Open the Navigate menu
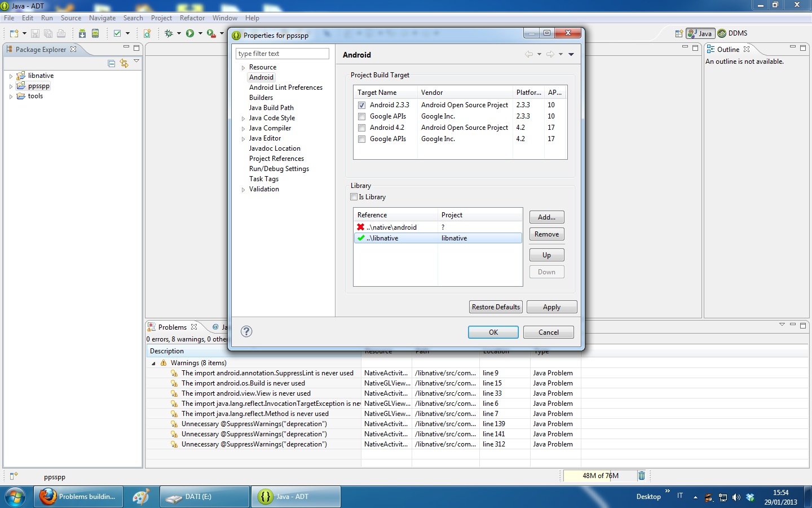The width and height of the screenshot is (812, 508). point(102,18)
